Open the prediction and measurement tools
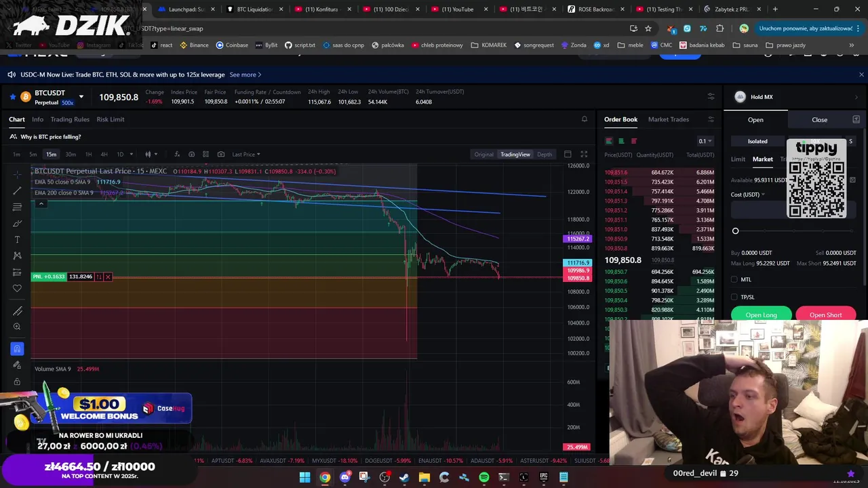The image size is (868, 488). coord(17,272)
